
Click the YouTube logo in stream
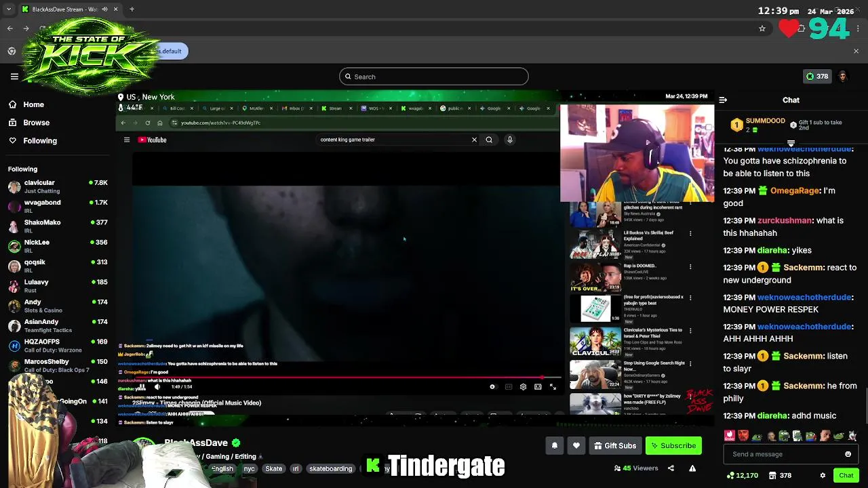(x=153, y=140)
